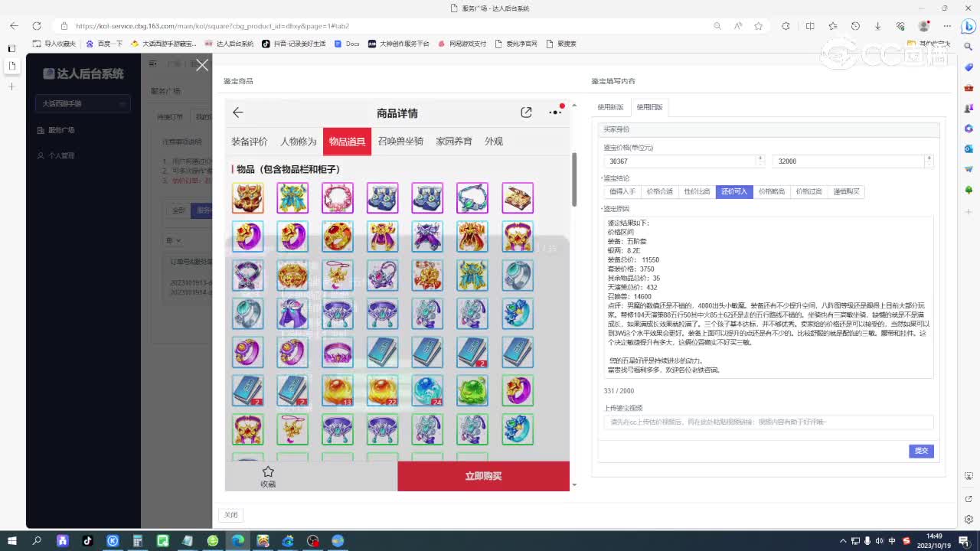Open the 大话西游手游 game dropdown in sidebar
The height and width of the screenshot is (551, 980).
[83, 103]
